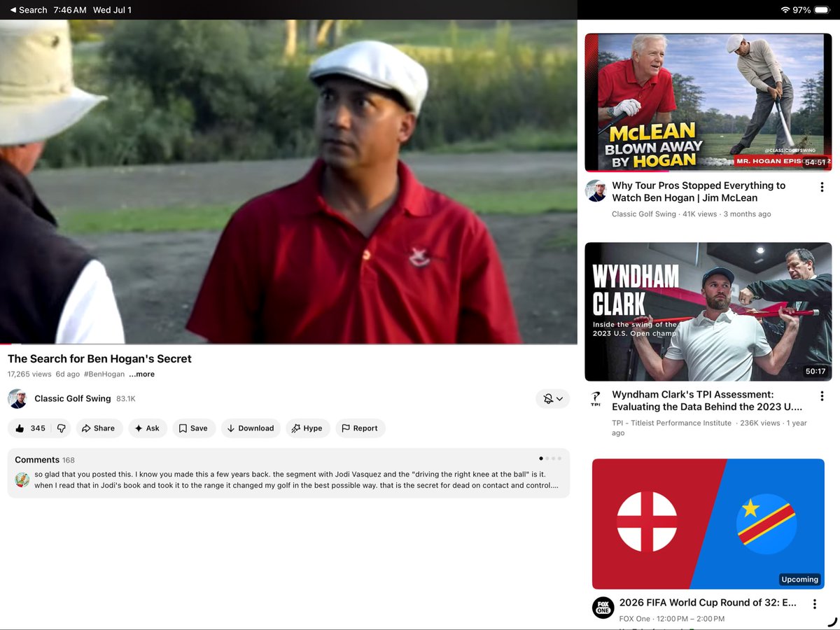Report the video
840x630 pixels.
(360, 428)
